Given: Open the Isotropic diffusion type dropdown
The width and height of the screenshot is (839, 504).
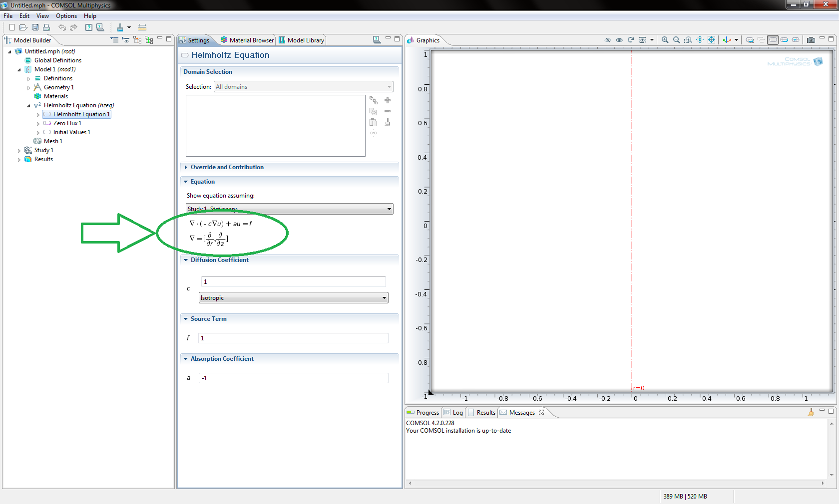Looking at the screenshot, I should (x=293, y=298).
